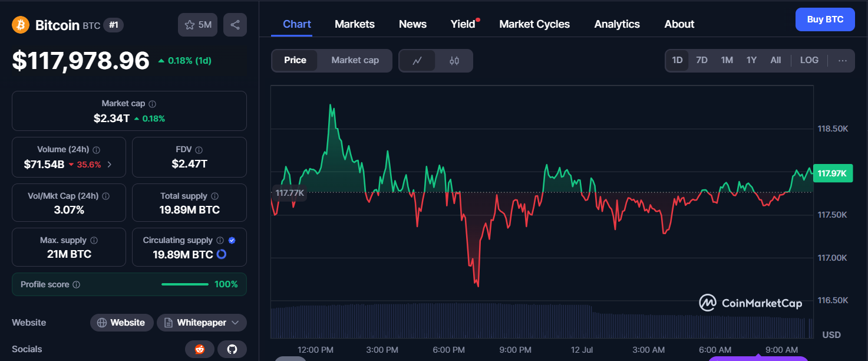
Task: Open the Yield tab
Action: point(463,24)
